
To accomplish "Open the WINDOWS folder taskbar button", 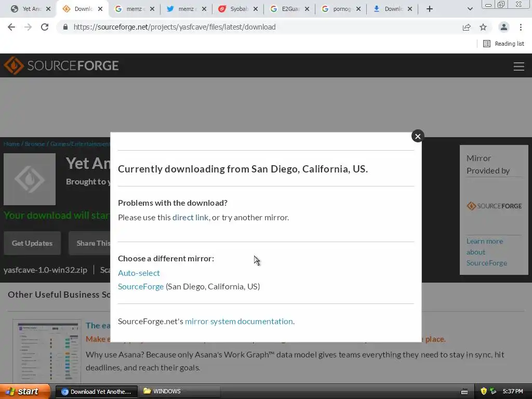I will tap(180, 392).
